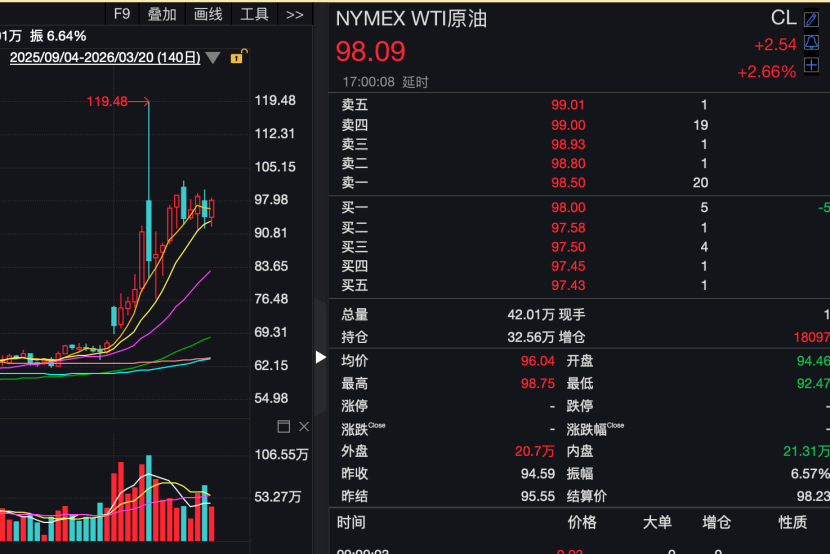Screen dimensions: 830x554
Task: Maximize the volume sub-chart panel
Action: tap(283, 427)
